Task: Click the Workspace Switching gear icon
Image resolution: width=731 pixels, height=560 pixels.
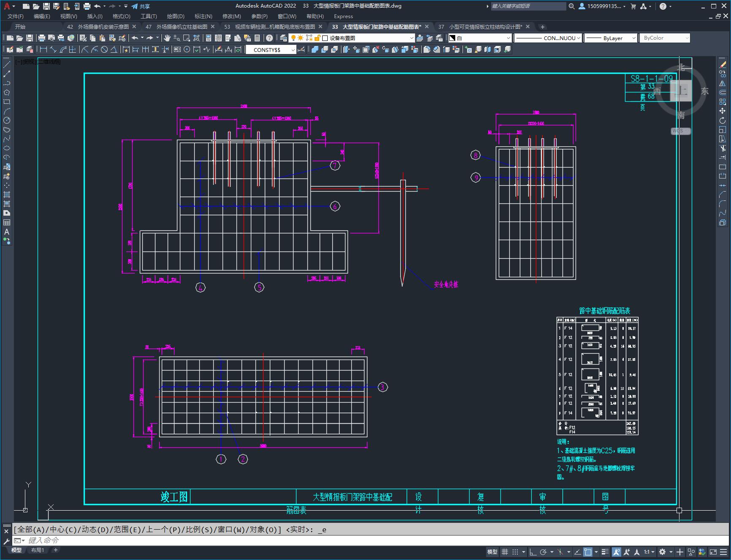Action: [662, 552]
